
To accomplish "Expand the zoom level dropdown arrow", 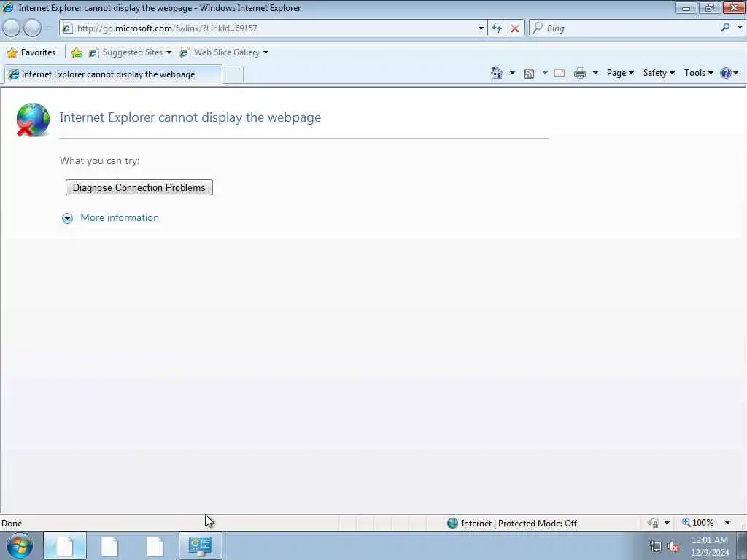I will click(x=727, y=523).
